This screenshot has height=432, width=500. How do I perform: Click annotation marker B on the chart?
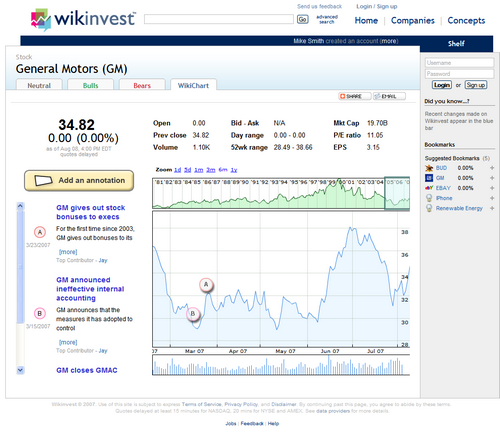193,314
